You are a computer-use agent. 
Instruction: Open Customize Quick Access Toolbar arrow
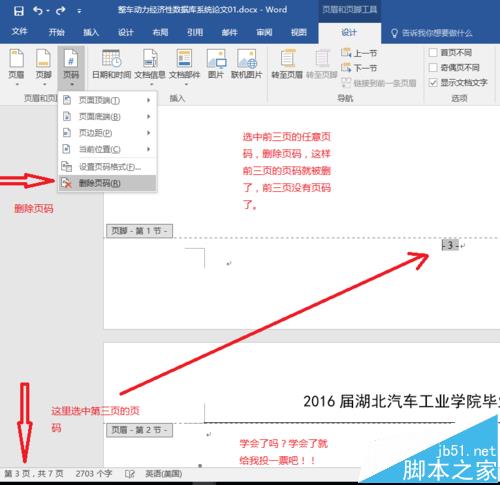pos(79,11)
